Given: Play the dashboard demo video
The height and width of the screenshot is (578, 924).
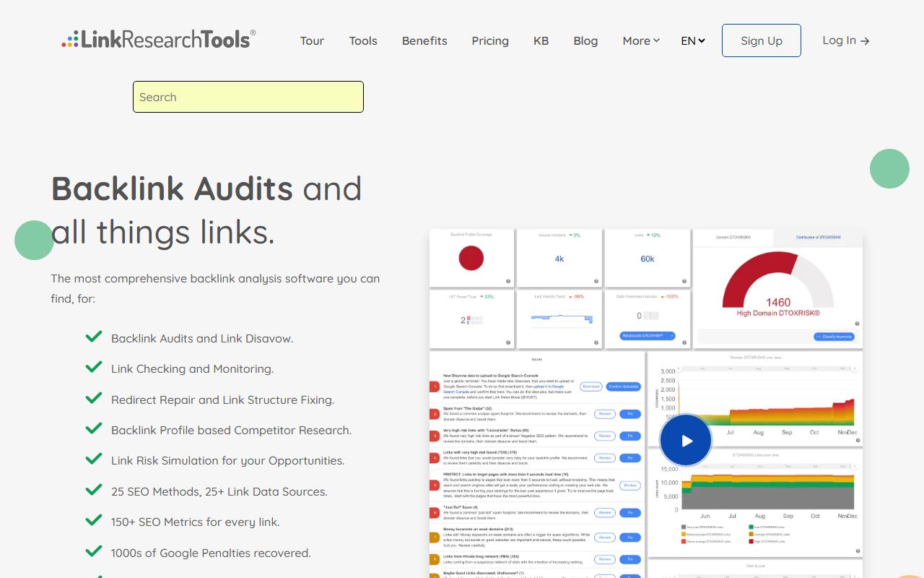Looking at the screenshot, I should 686,440.
